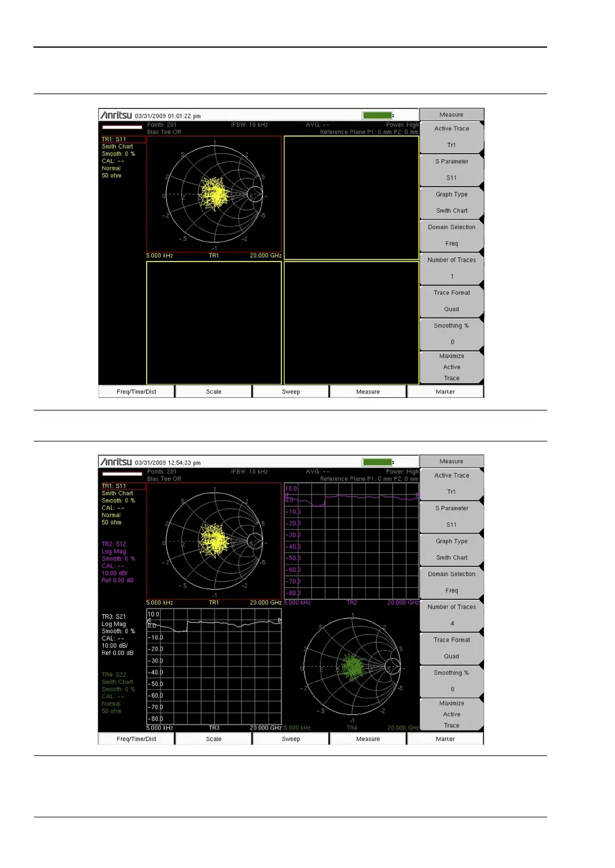615x868 pixels.
Task: Open Freq/Time/Dist menu tab in upper screenshot
Action: [x=136, y=391]
